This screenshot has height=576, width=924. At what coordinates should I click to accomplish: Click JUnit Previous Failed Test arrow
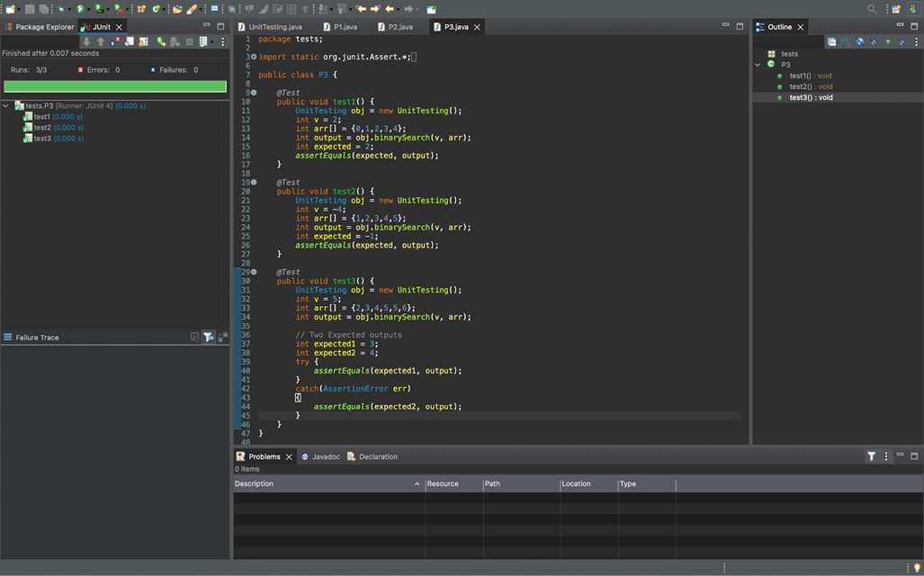click(x=101, y=42)
